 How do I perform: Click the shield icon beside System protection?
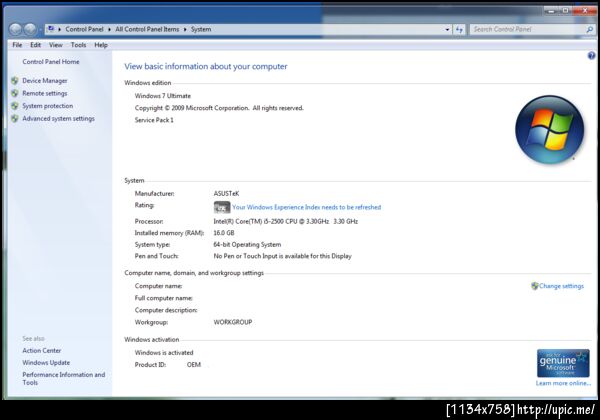click(15, 106)
